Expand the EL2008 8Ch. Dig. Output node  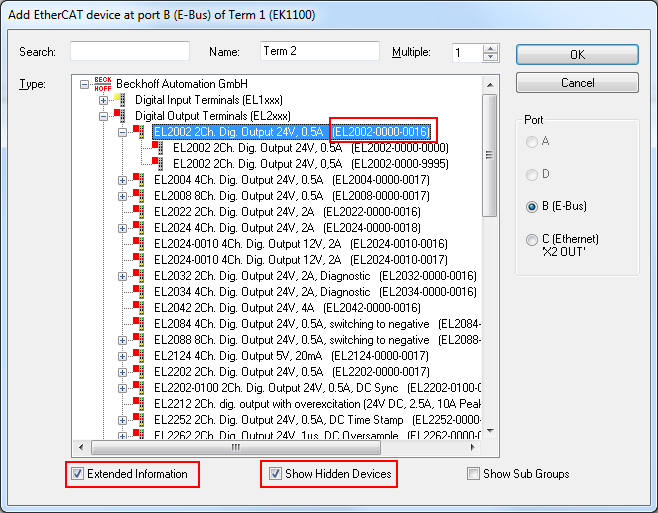pyautogui.click(x=122, y=196)
